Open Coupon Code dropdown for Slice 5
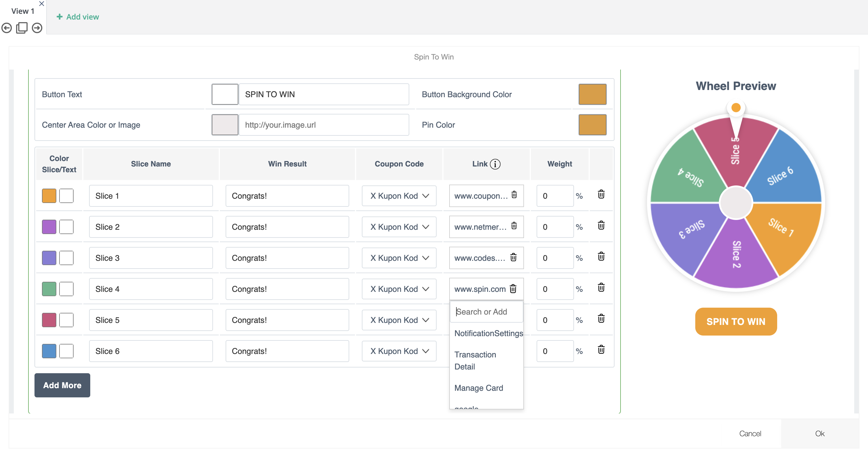Image resolution: width=868 pixels, height=452 pixels. point(399,320)
